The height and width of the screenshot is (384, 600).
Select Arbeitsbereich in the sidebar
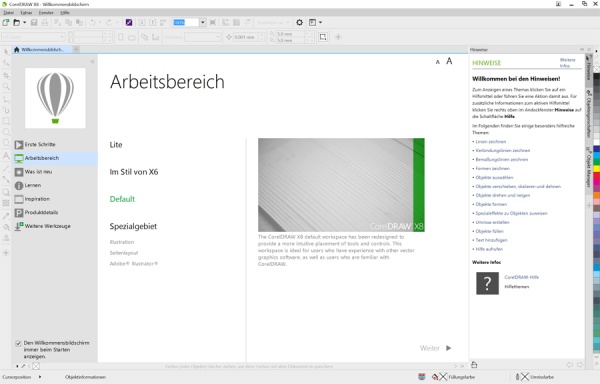click(54, 158)
